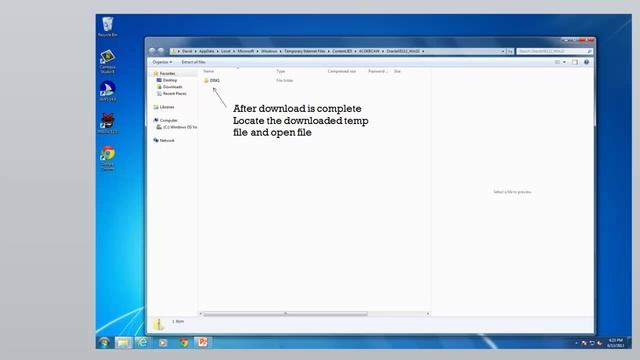Select the DISK1 folder in file list
Viewport: 640px width, 360px height.
211,80
